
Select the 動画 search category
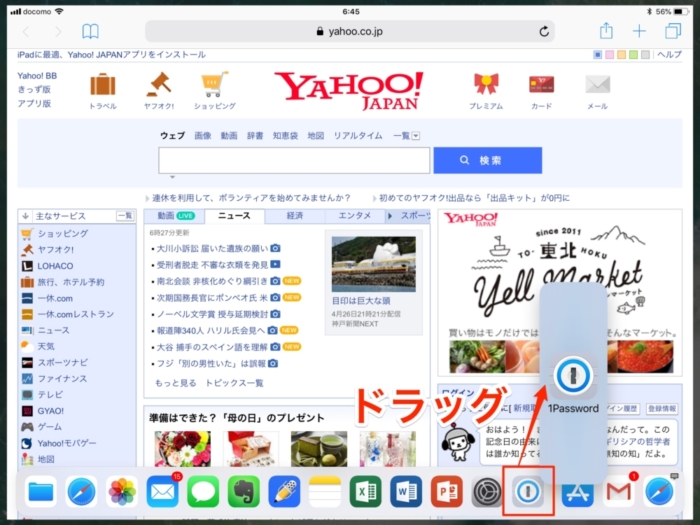tap(229, 136)
